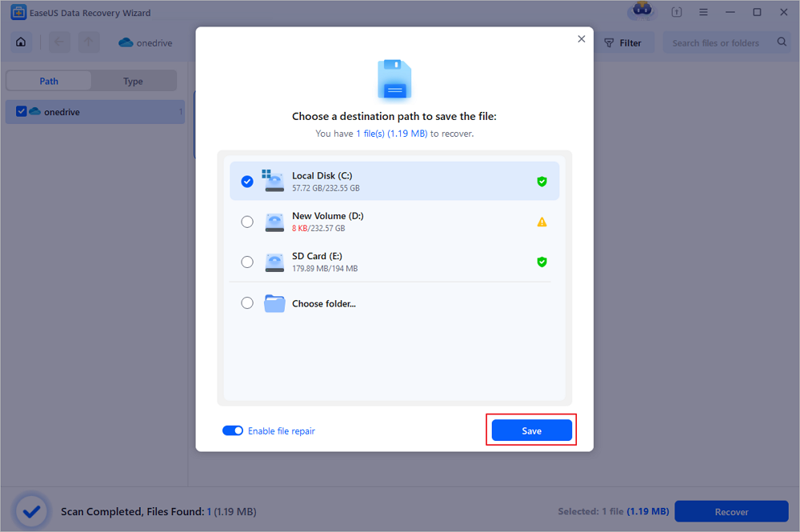Click the blue folder icon beside Choose folder

pyautogui.click(x=274, y=303)
